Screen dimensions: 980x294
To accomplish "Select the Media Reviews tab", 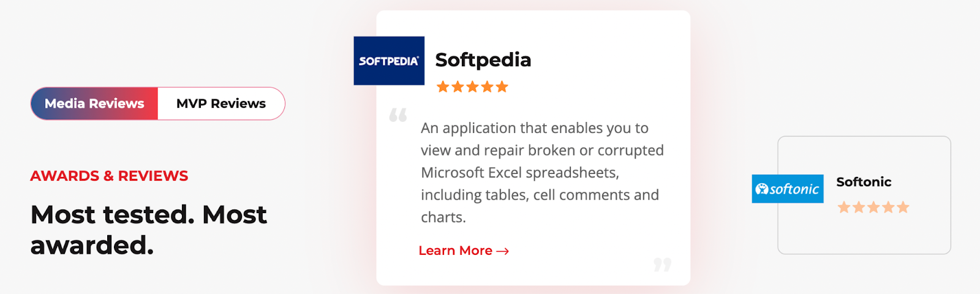I will click(x=94, y=104).
